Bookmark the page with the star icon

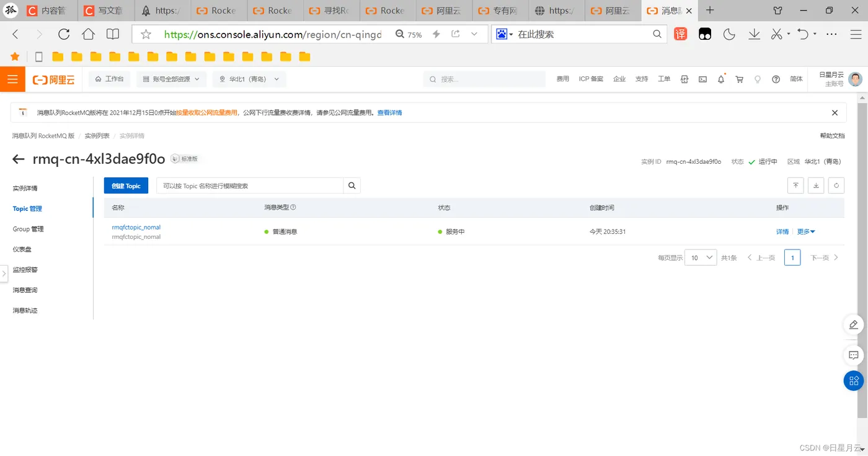(146, 35)
